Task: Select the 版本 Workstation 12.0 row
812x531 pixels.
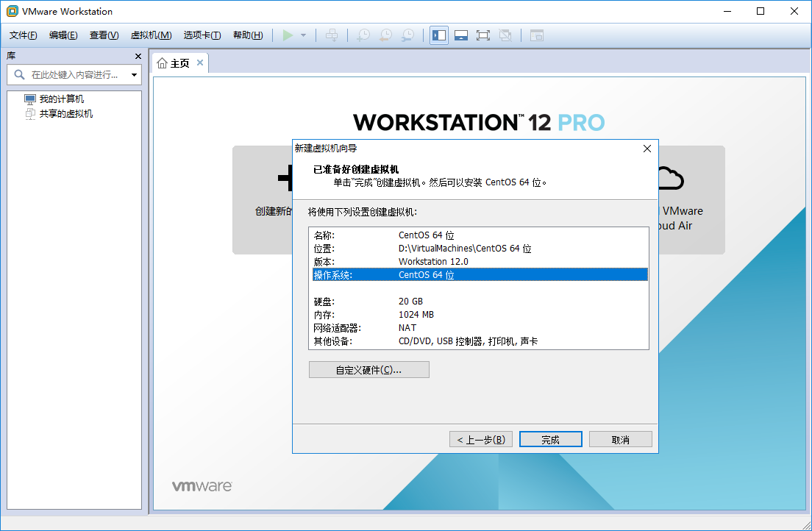Action: 480,262
